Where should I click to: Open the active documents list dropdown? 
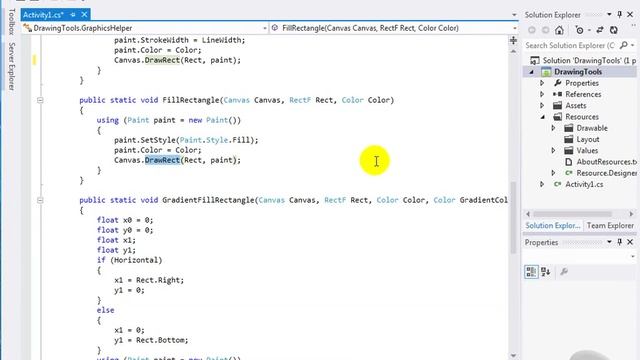point(514,15)
